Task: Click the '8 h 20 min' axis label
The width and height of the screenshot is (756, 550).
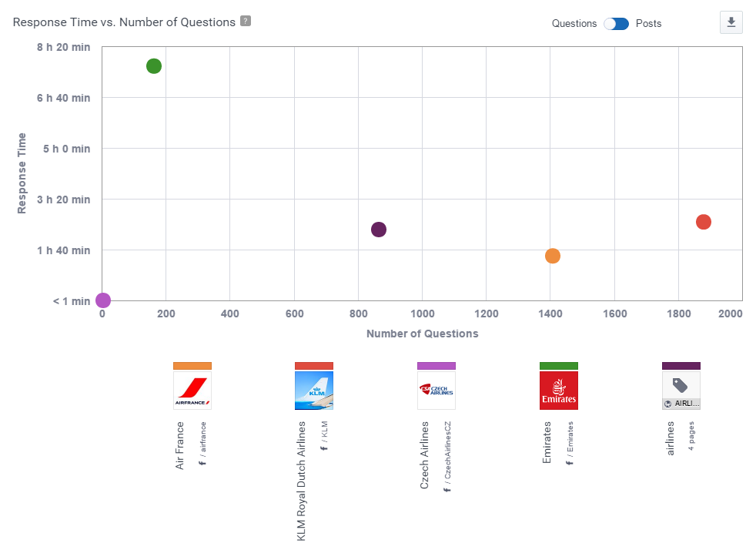Action: pos(63,47)
